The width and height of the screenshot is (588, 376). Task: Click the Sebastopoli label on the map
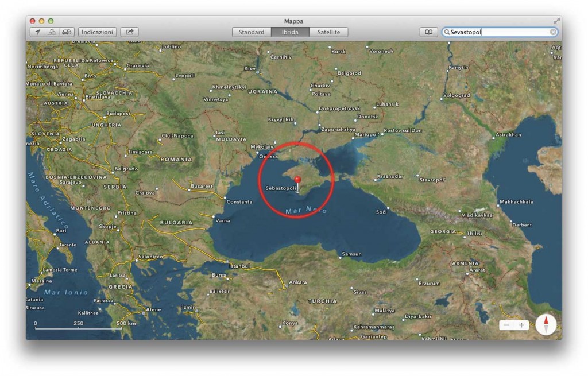coord(280,188)
